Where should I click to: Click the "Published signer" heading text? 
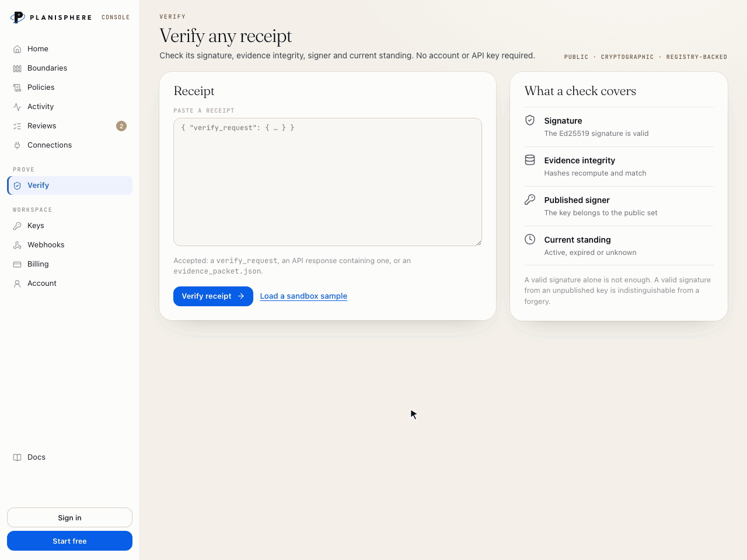click(577, 200)
